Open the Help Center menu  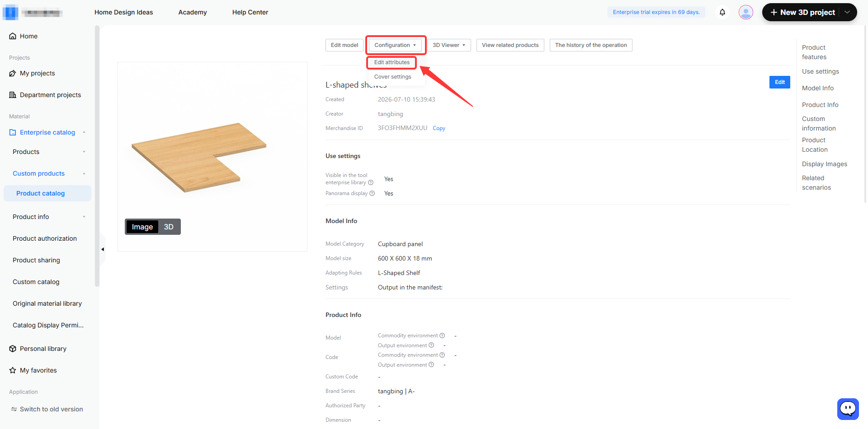coord(250,12)
